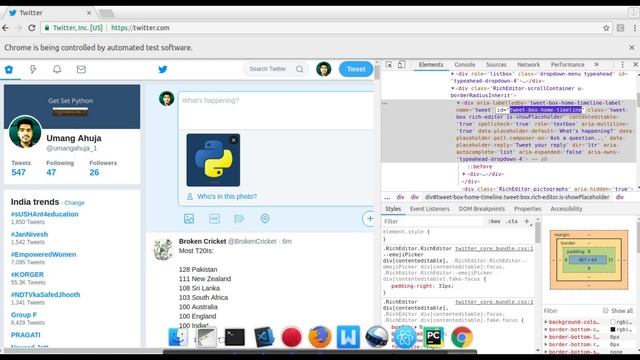View the 47 Following count
Screen dimensions: 640x360
tap(51, 172)
